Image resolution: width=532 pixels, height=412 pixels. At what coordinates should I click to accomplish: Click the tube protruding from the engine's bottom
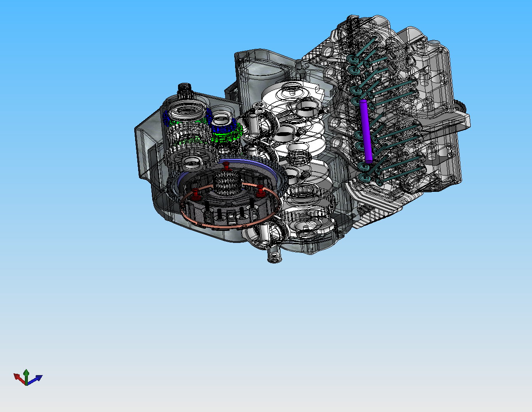click(x=273, y=256)
